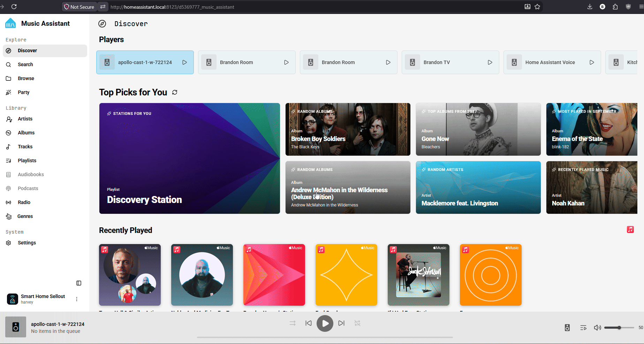Skip to the next track
The height and width of the screenshot is (344, 644).
(x=341, y=323)
